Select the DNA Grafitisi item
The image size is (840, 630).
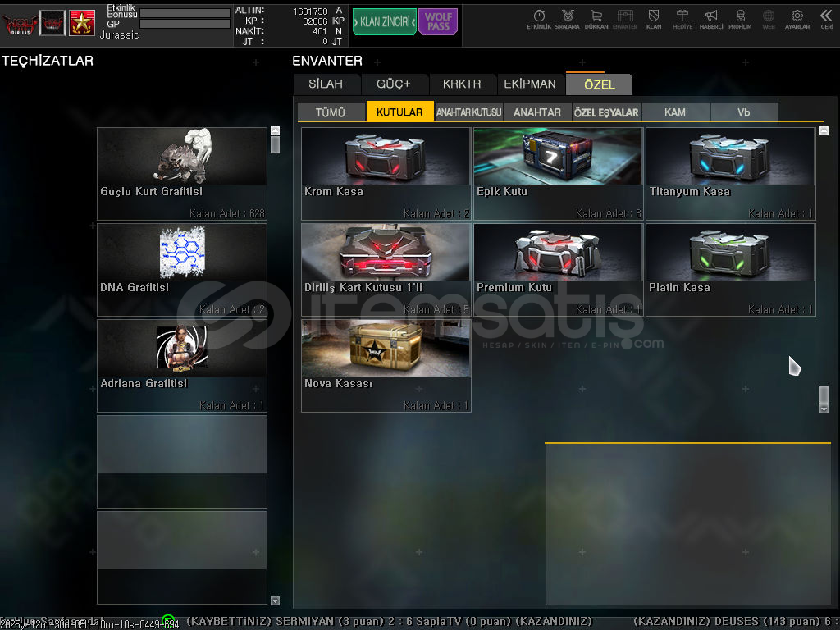click(x=181, y=269)
